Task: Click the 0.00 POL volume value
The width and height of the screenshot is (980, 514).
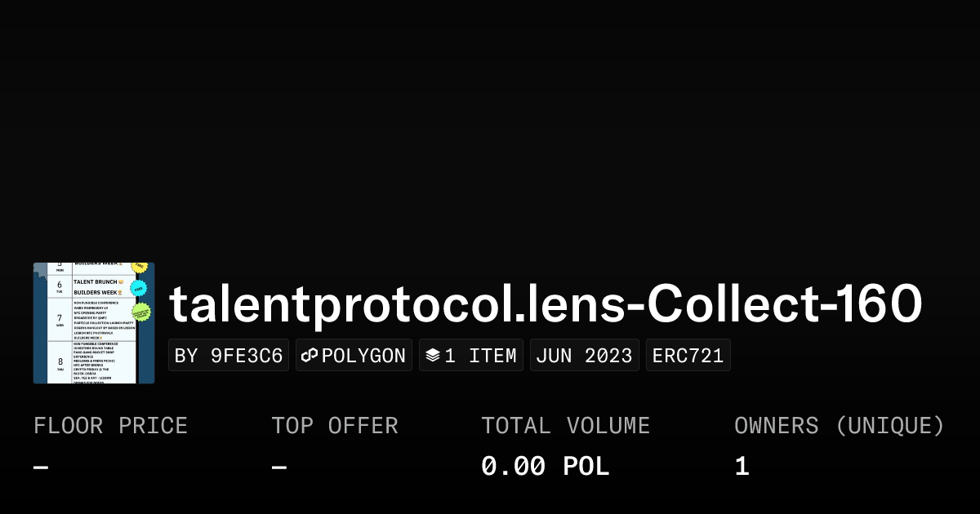Action: pyautogui.click(x=545, y=467)
